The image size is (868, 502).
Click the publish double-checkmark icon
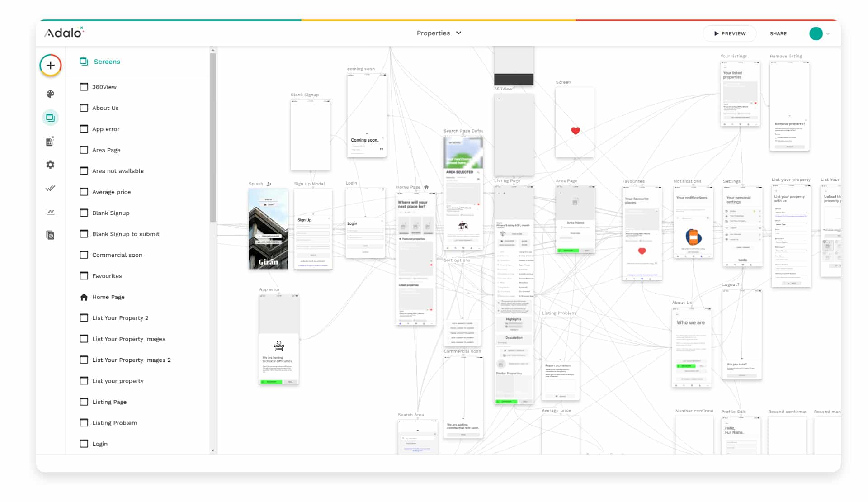[x=51, y=188]
